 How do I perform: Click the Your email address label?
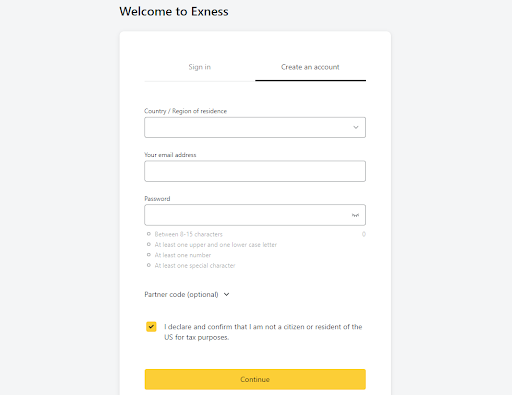(170, 155)
